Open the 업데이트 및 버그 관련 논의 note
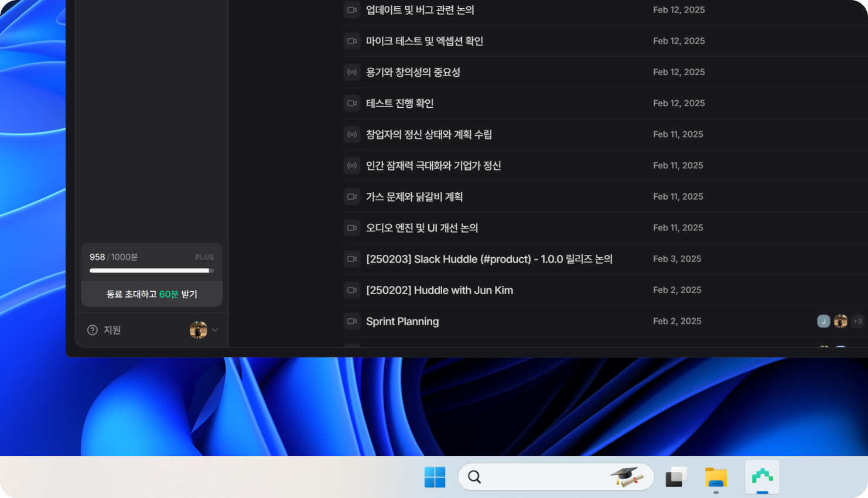 click(x=420, y=10)
